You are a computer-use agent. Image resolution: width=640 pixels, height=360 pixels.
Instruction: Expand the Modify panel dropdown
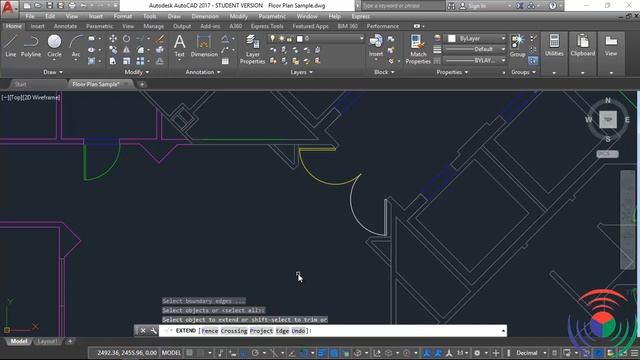click(x=137, y=72)
